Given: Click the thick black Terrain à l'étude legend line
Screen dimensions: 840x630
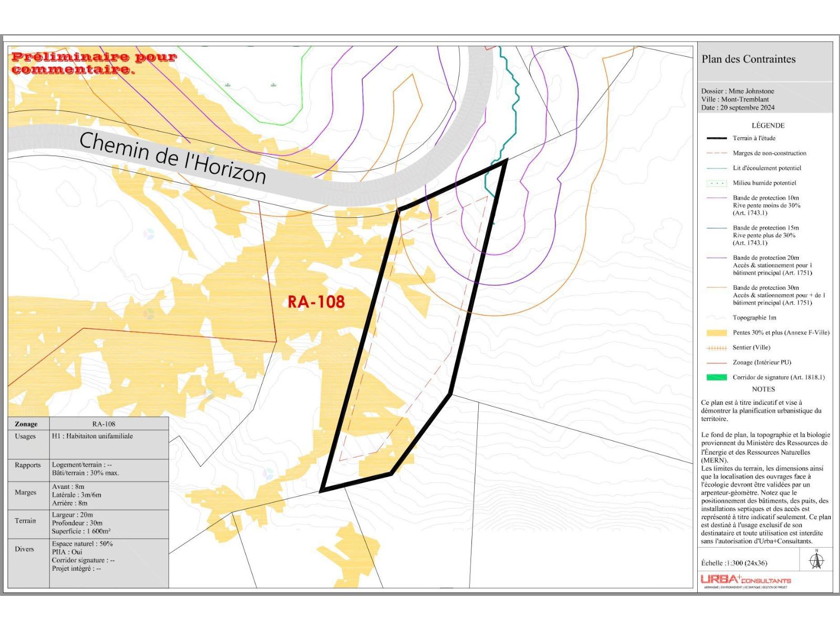Looking at the screenshot, I should click(717, 139).
